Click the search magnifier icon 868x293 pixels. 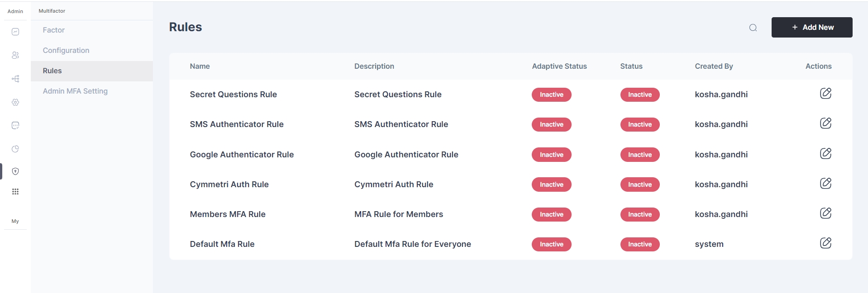(x=753, y=28)
